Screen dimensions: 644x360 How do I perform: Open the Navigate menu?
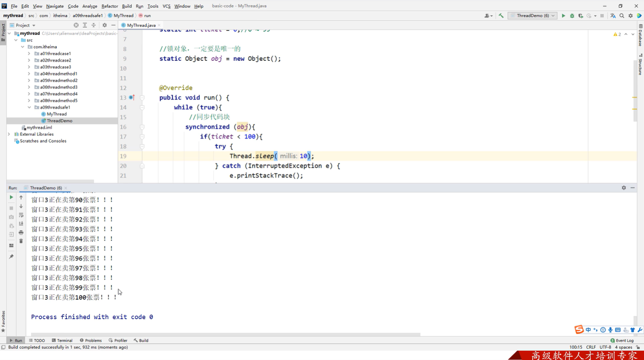(55, 6)
